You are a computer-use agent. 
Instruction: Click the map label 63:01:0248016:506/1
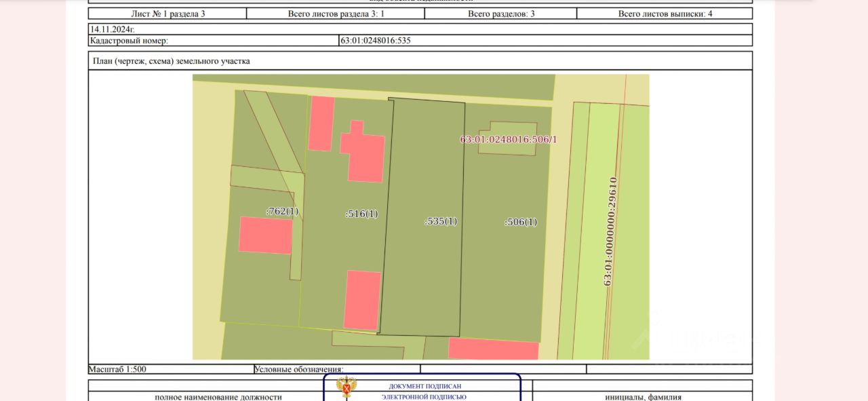[x=509, y=140]
